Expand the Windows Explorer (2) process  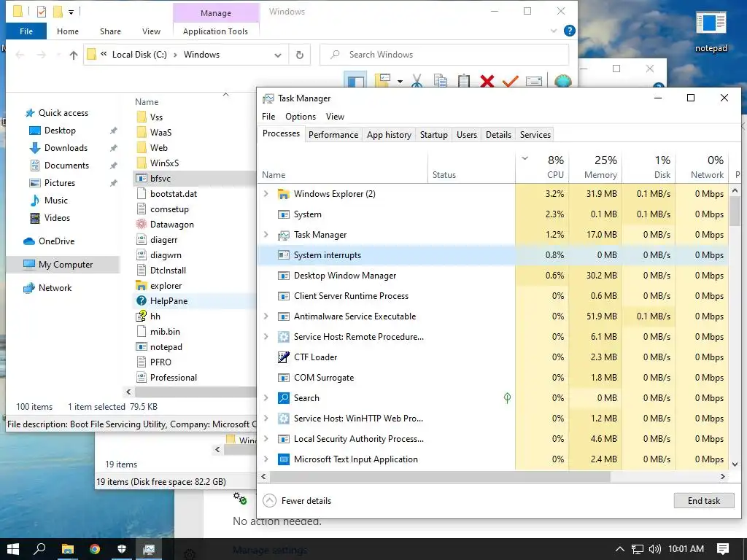(x=266, y=194)
